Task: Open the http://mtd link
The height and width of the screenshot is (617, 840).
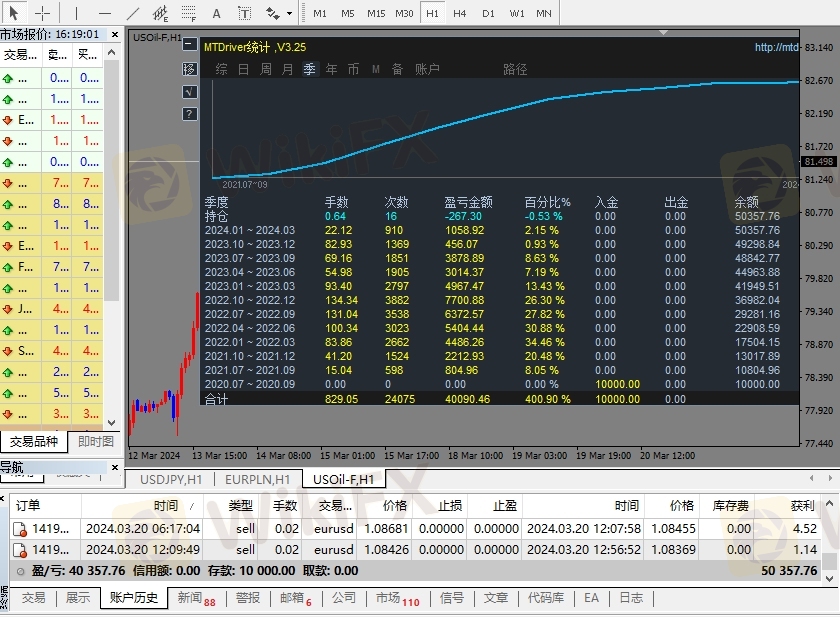Action: [777, 47]
